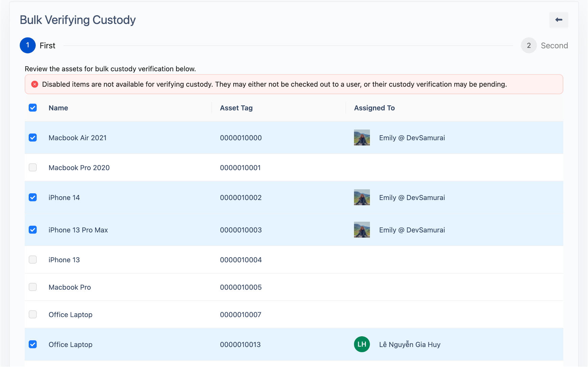Click Emily @ DevSamurai in iPhone 14 row
Image resolution: width=588 pixels, height=367 pixels.
tap(412, 198)
